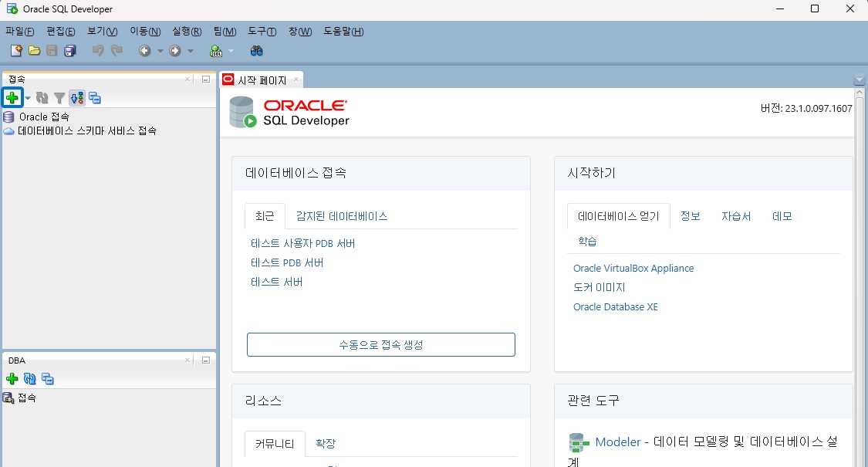Add new connection with green plus in 접속 panel
Screen dimensions: 868x467
coord(12,98)
